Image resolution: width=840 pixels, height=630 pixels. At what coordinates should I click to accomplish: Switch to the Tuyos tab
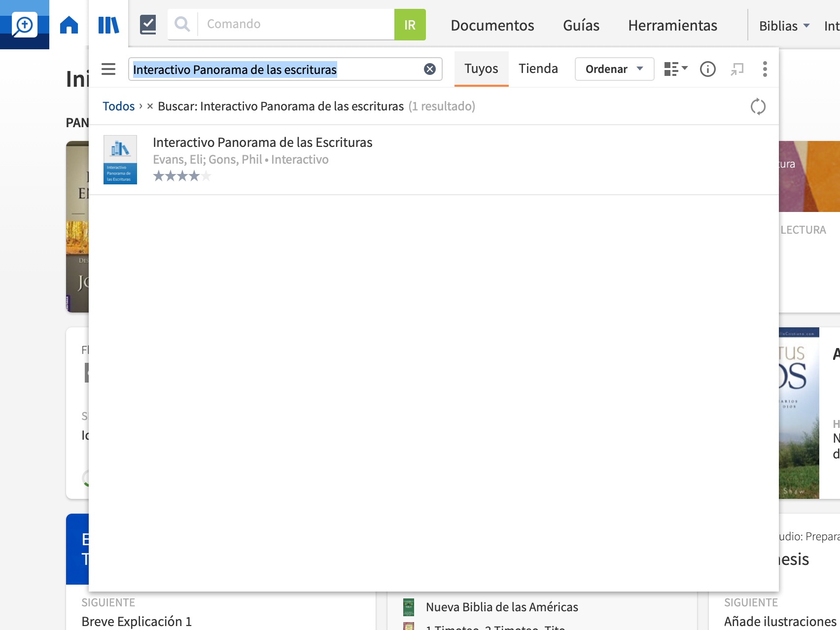481,69
